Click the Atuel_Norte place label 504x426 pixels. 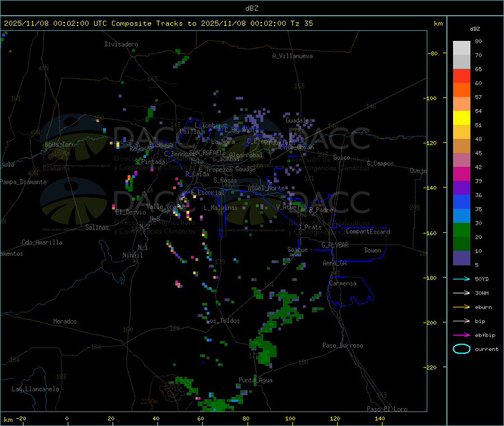267,188
